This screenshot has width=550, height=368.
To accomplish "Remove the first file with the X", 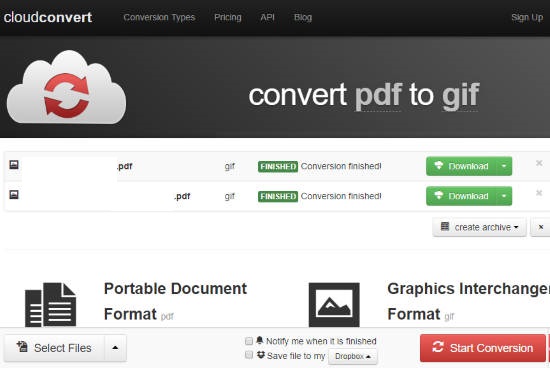I will (539, 163).
